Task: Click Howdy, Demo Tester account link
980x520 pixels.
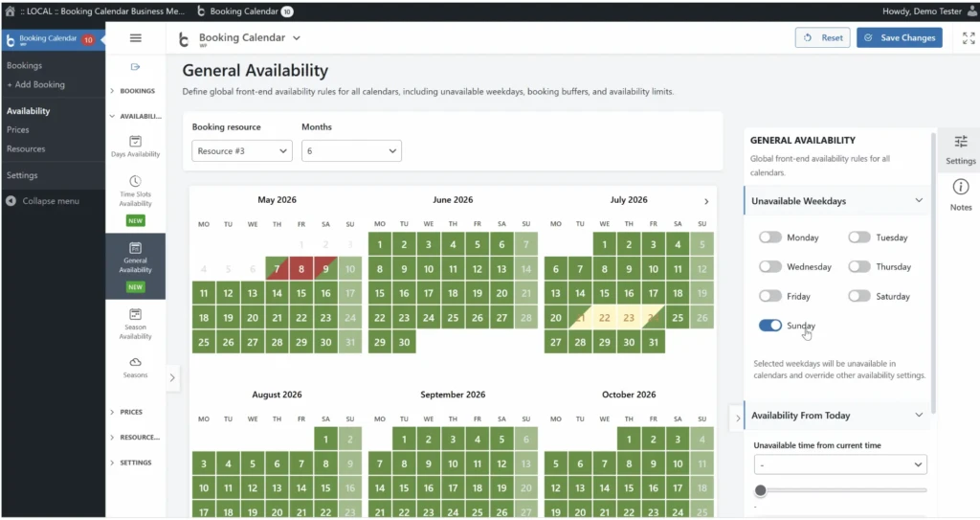Action: 922,11
